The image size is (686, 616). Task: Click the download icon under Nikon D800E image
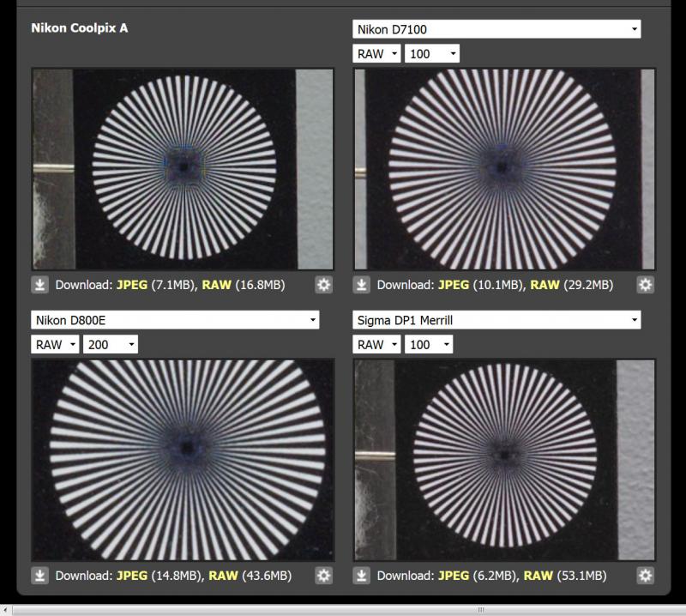click(39, 576)
